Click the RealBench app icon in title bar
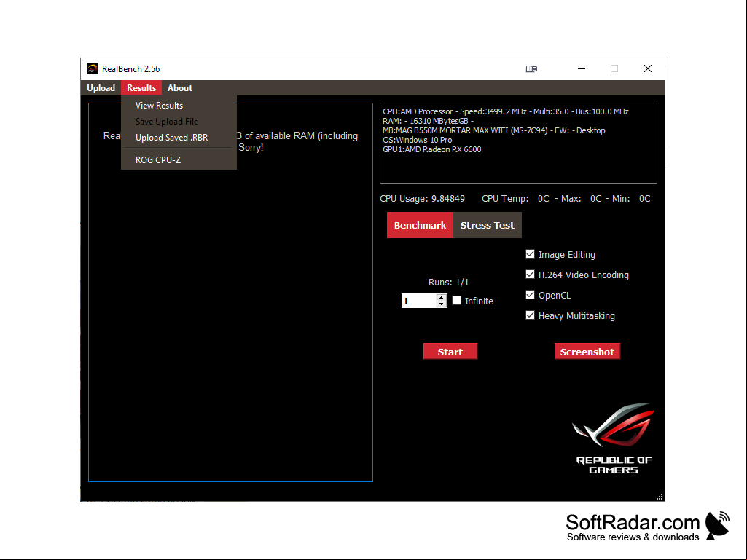This screenshot has height=560, width=747. (93, 68)
